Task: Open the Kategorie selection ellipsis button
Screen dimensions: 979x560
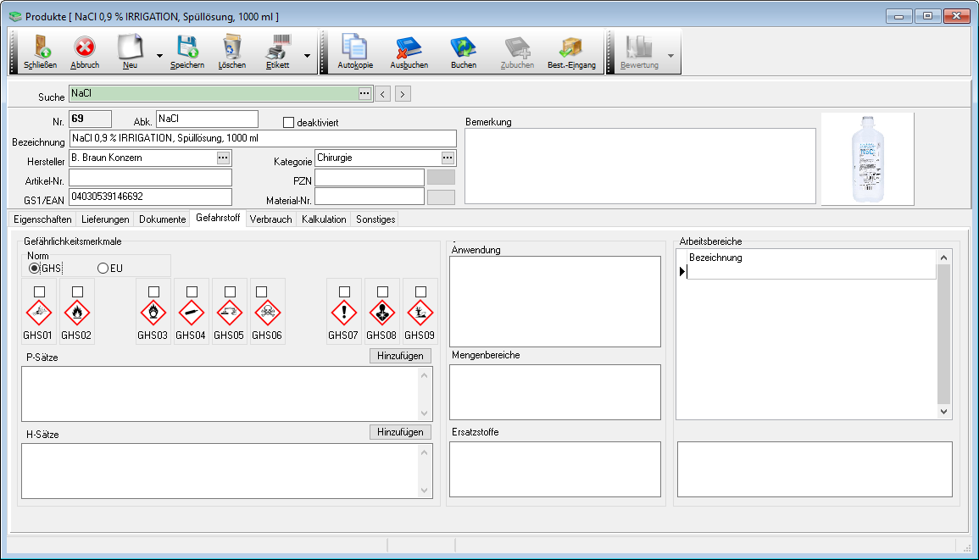Action: pyautogui.click(x=448, y=158)
